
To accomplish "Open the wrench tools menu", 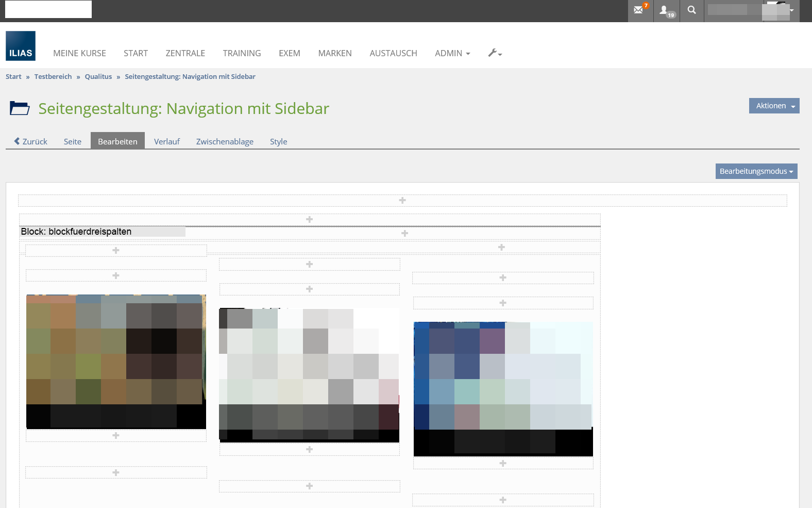I will coord(495,53).
